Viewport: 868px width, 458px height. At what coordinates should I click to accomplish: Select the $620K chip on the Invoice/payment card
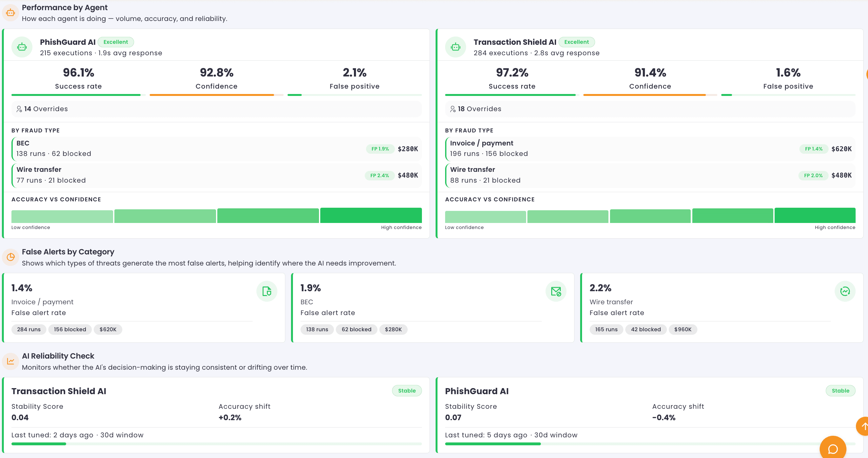tap(108, 329)
